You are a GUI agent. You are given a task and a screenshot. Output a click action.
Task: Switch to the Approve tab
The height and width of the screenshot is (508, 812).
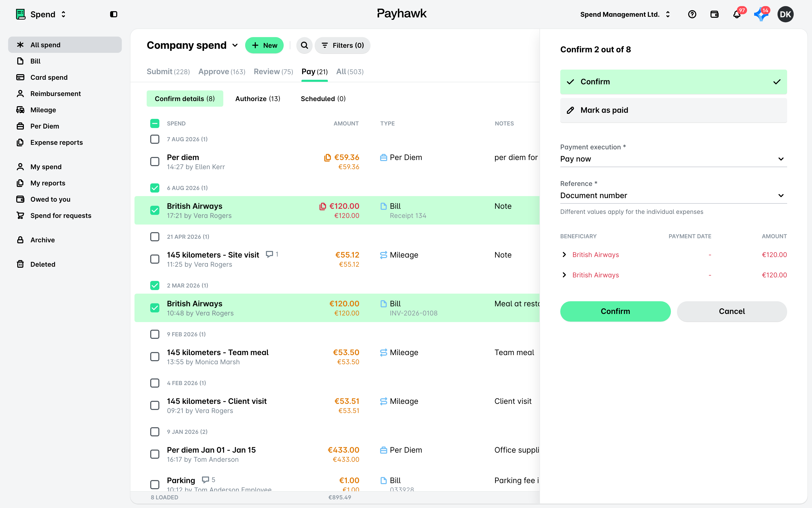tap(222, 72)
